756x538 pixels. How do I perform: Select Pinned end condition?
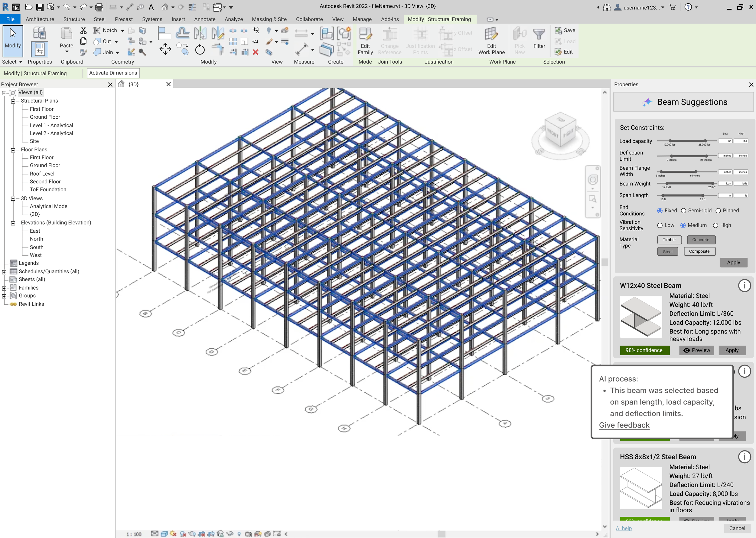pos(718,211)
